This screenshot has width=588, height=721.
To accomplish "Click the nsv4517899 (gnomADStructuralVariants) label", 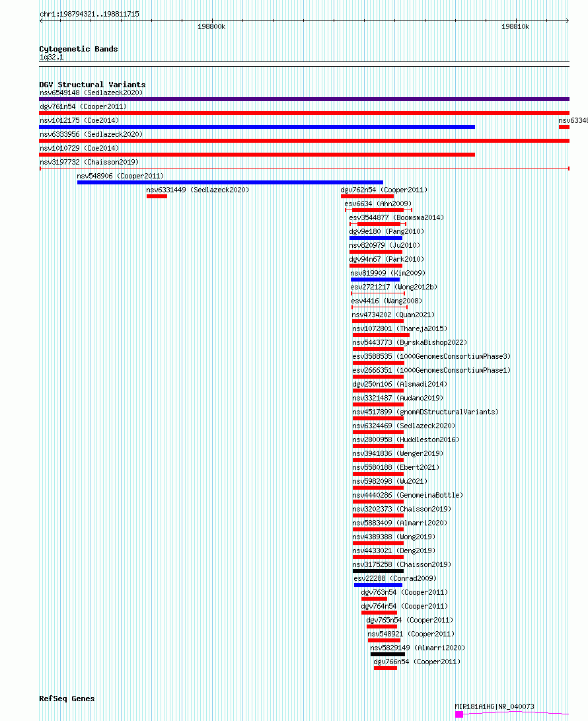I will (425, 412).
